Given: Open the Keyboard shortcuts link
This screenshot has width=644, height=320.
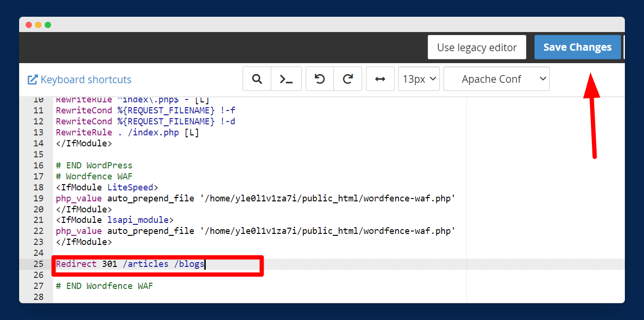Looking at the screenshot, I should (x=79, y=80).
